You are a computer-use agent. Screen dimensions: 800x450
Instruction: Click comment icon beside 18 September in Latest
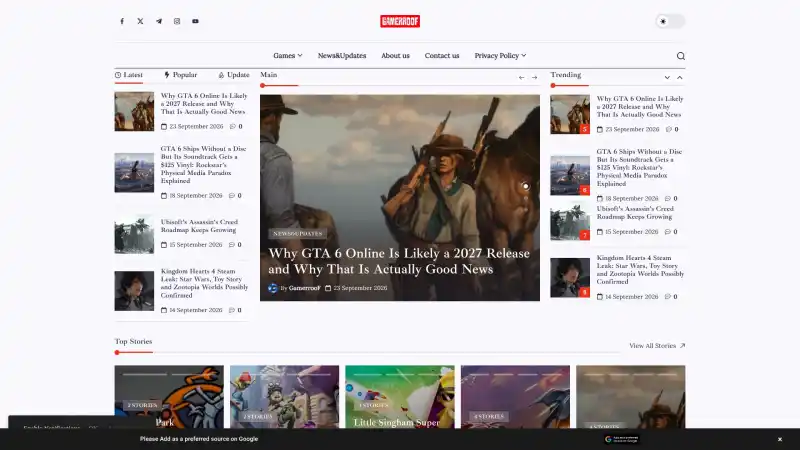pos(232,196)
